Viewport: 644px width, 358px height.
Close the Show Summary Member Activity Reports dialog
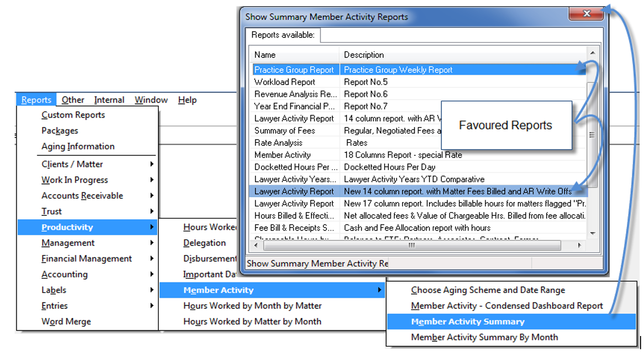click(586, 13)
